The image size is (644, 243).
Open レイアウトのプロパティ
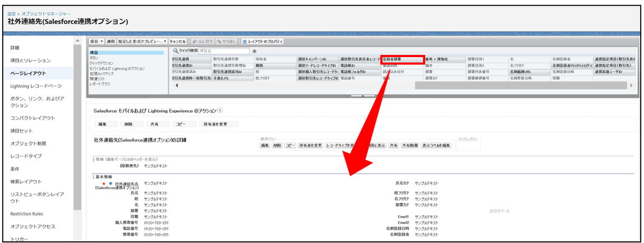(263, 41)
